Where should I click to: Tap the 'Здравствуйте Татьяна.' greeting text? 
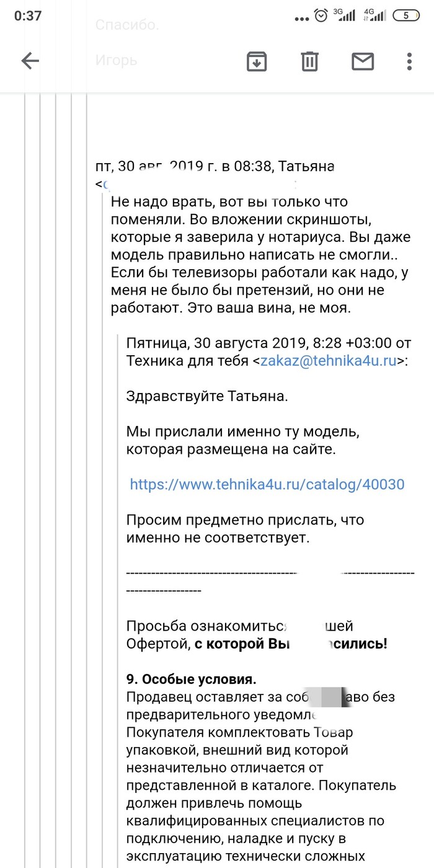[206, 396]
